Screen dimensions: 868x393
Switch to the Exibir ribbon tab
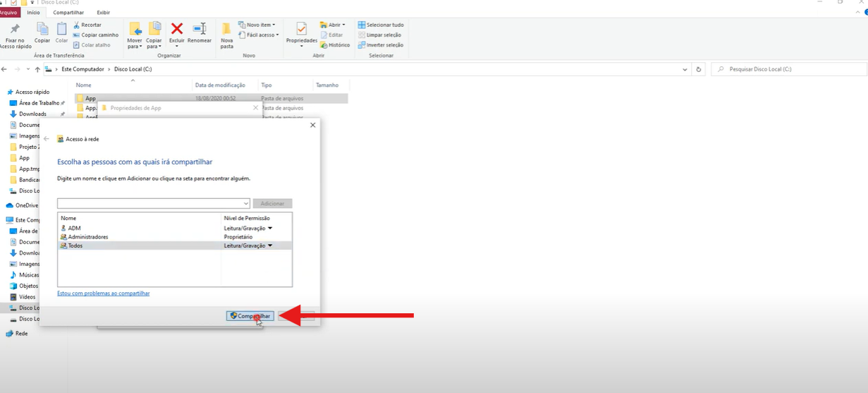coord(103,12)
